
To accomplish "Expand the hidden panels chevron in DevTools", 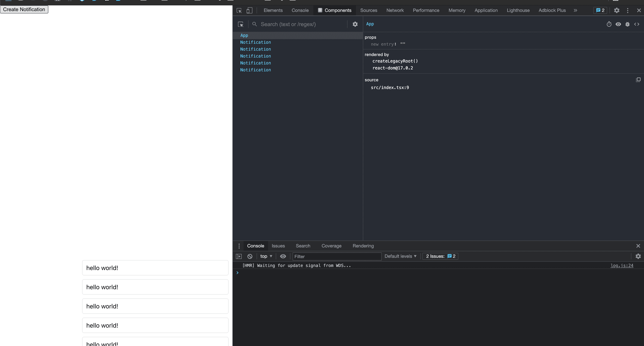I will pyautogui.click(x=575, y=10).
